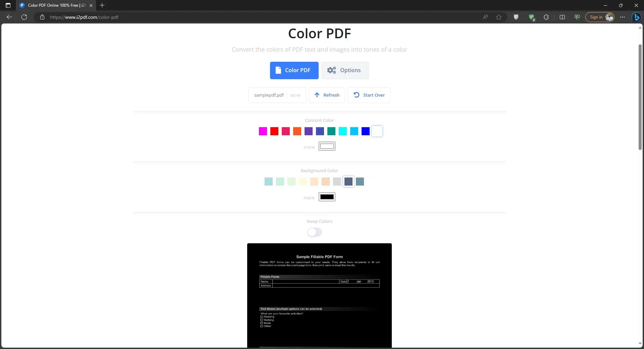
Task: Click the Color PDF document icon
Action: coord(278,70)
